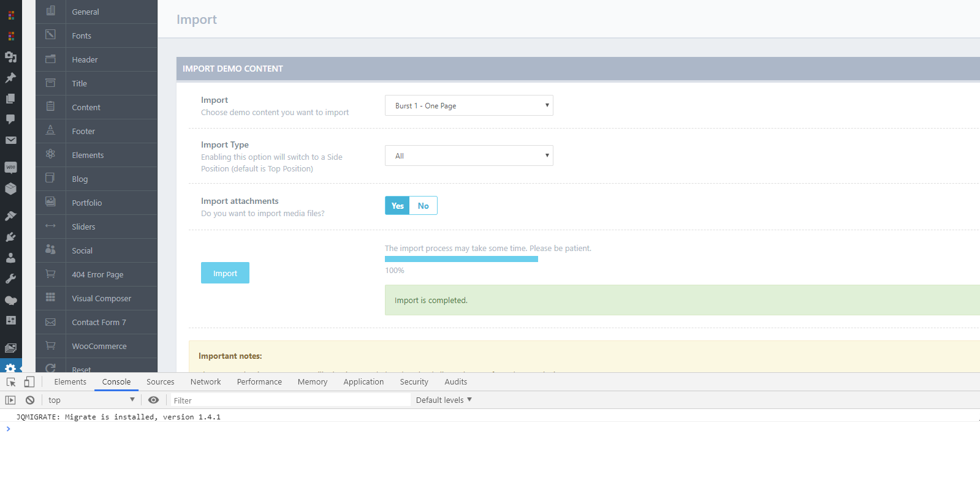Set Import attachments to Yes
Viewport: 980px width, 499px height.
[397, 206]
